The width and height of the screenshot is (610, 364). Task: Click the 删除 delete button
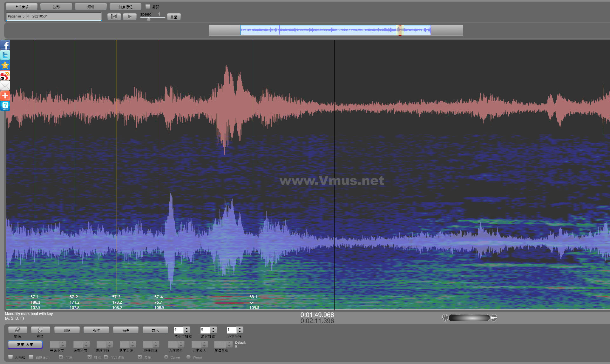coord(67,330)
